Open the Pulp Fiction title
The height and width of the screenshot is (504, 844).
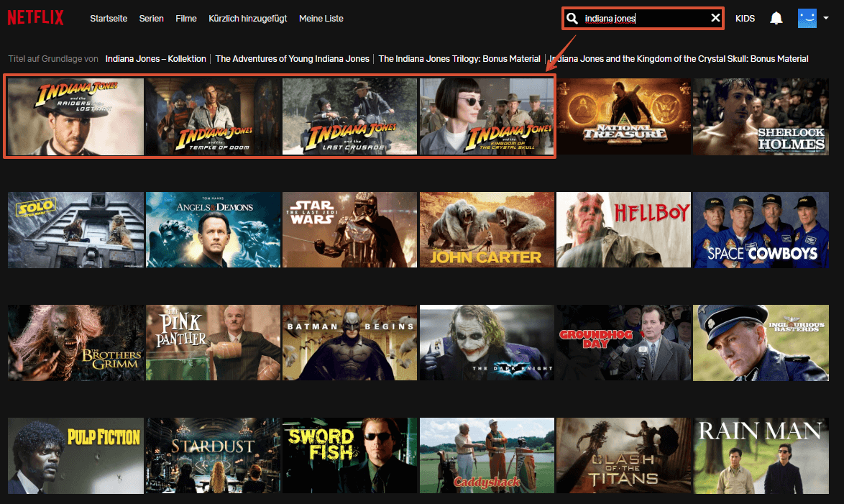coord(76,456)
